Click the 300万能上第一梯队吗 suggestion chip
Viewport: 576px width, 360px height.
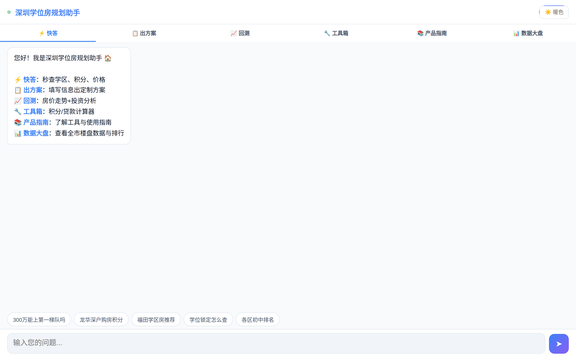pyautogui.click(x=39, y=320)
